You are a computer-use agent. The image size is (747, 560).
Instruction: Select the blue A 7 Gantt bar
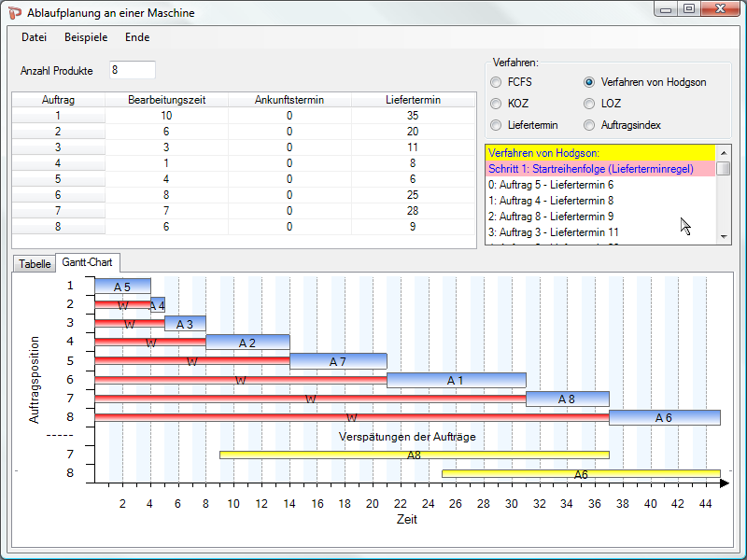(338, 361)
